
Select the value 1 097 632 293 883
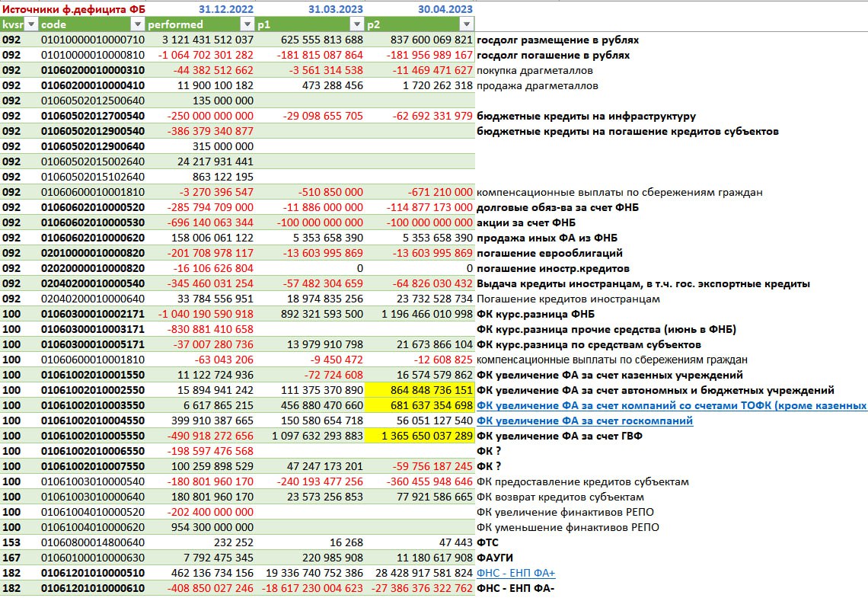318,436
